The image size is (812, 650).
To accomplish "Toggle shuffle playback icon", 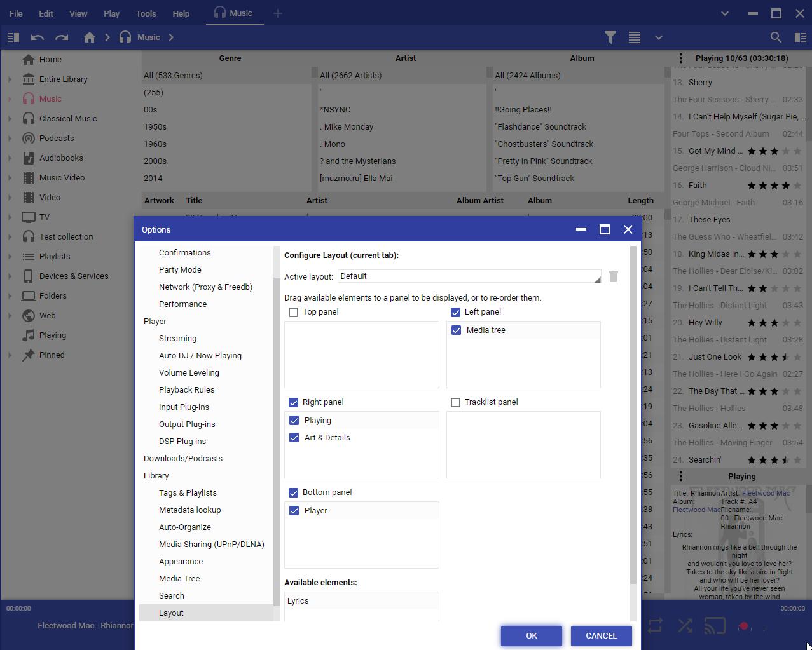I will (x=685, y=626).
